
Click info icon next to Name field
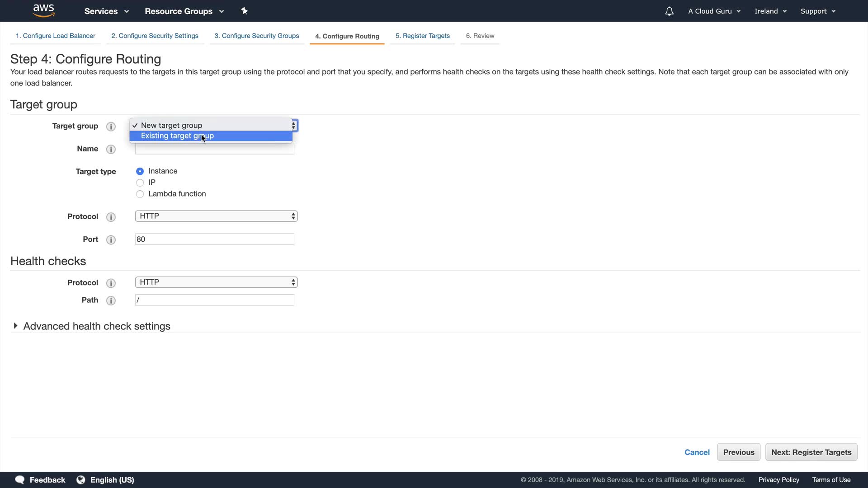(x=111, y=149)
